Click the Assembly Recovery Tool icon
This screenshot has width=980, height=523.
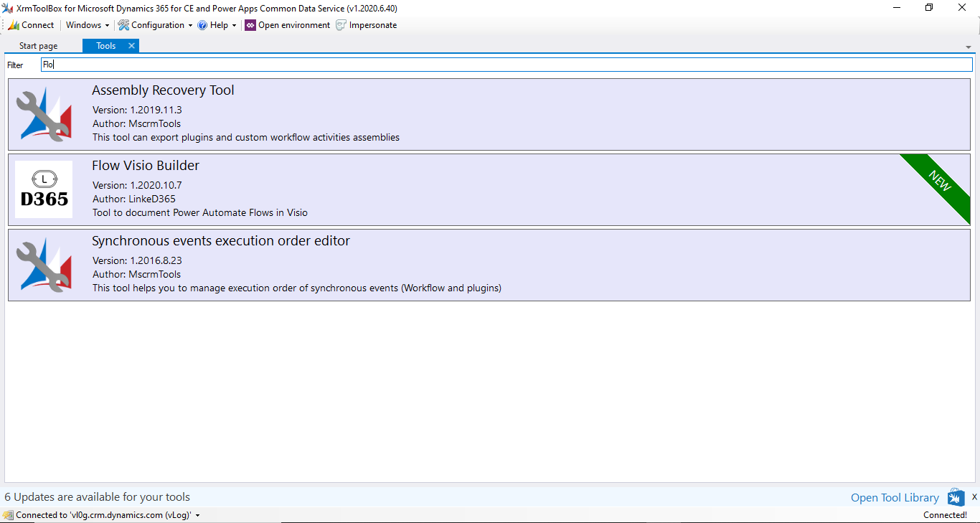[44, 114]
